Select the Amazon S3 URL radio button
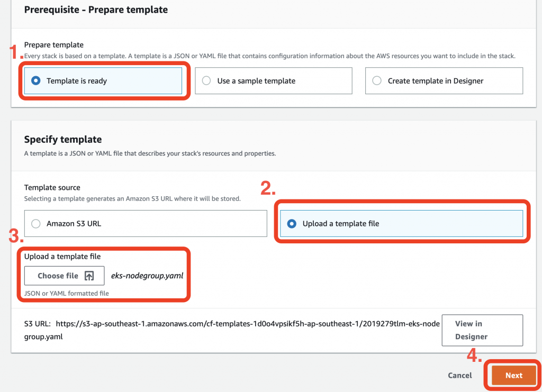The image size is (542, 392). [35, 224]
